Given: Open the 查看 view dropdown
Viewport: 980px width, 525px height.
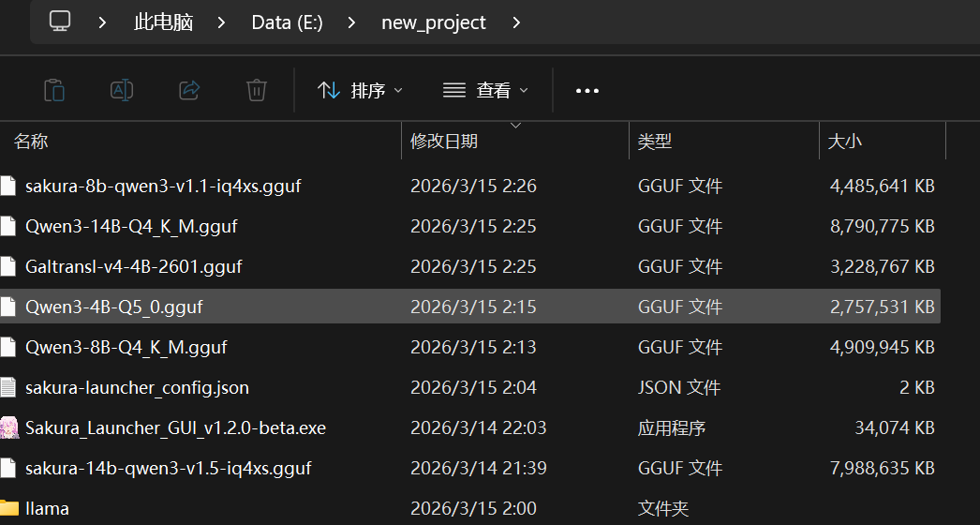Looking at the screenshot, I should pos(485,91).
